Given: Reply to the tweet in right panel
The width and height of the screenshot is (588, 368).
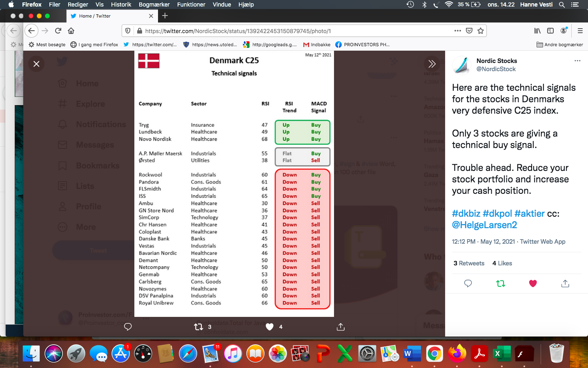Looking at the screenshot, I should pos(468,283).
